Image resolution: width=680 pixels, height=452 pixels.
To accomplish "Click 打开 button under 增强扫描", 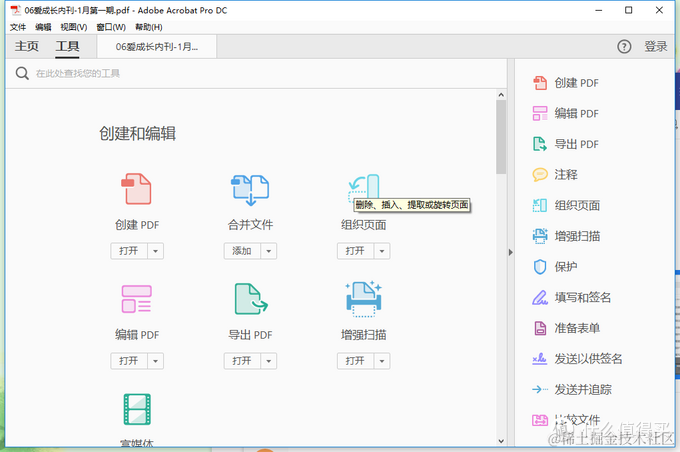I will [355, 361].
